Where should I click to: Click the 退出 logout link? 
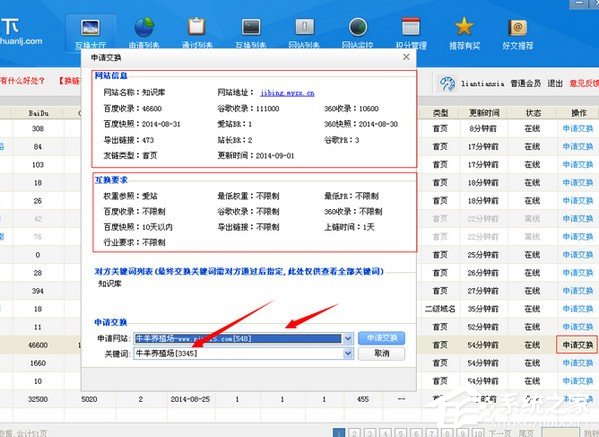point(555,83)
